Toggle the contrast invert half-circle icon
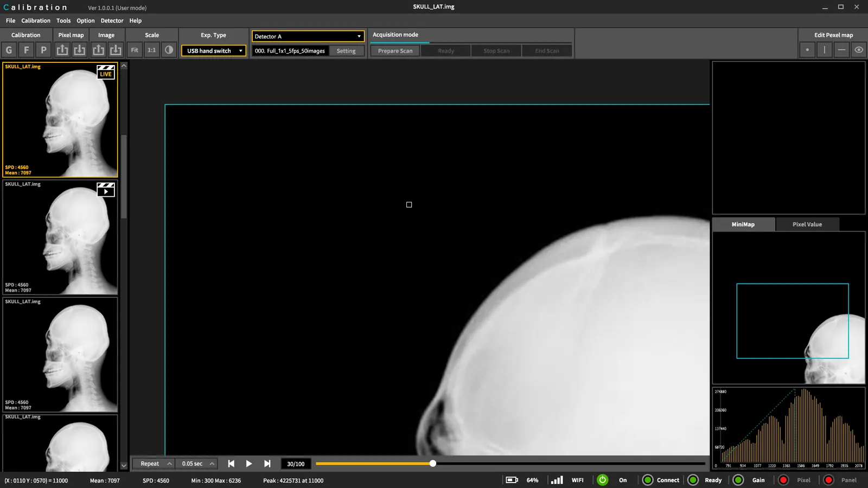Screen dimensions: 868x488 point(169,50)
